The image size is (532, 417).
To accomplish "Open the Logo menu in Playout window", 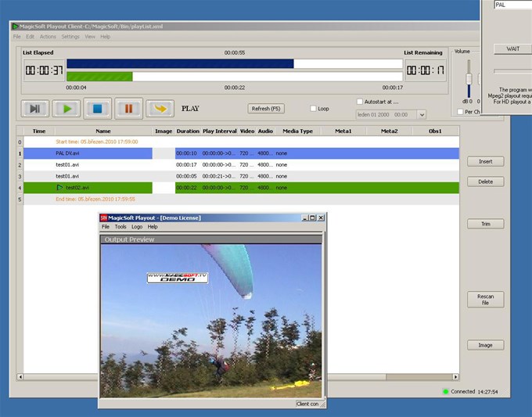I will (137, 227).
